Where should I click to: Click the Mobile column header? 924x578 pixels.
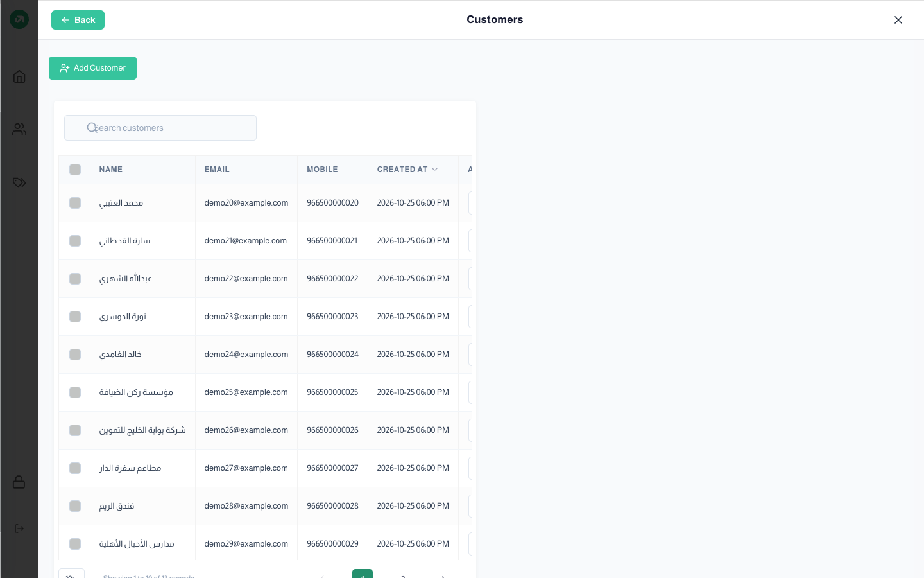coord(322,170)
